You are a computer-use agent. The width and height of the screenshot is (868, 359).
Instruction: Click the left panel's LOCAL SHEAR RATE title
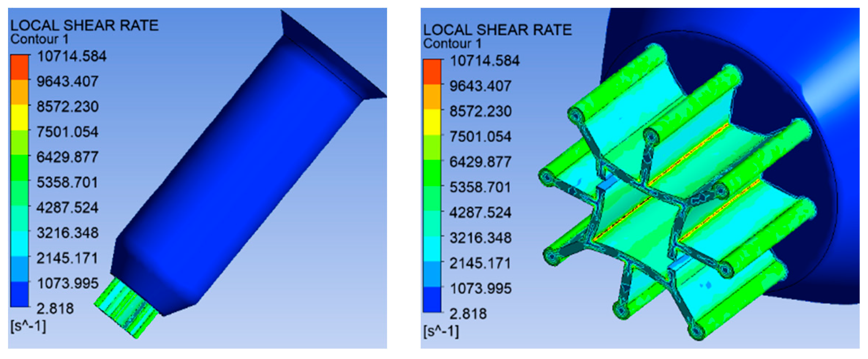(x=84, y=26)
